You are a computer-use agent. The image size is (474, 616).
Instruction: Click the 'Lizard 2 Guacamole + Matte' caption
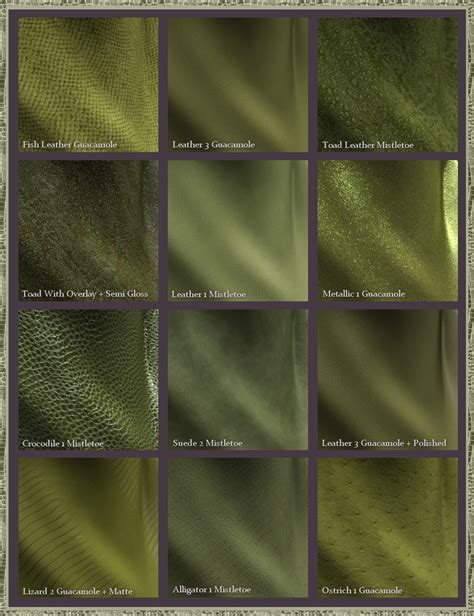click(x=77, y=591)
